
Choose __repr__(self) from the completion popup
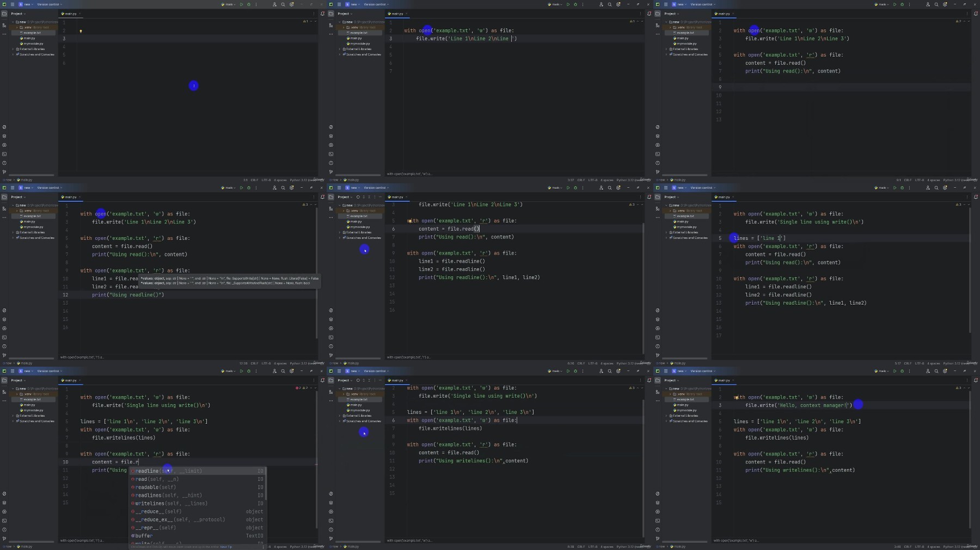click(x=198, y=528)
